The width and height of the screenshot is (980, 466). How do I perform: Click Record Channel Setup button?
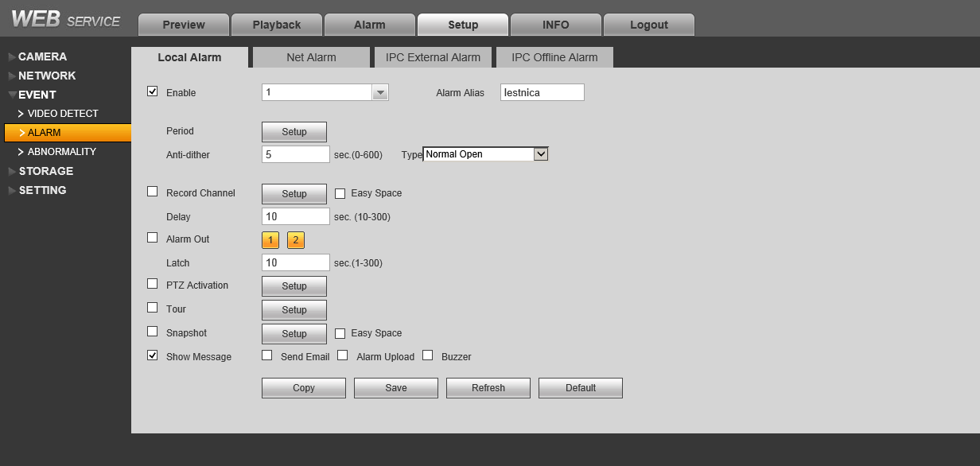pos(294,194)
